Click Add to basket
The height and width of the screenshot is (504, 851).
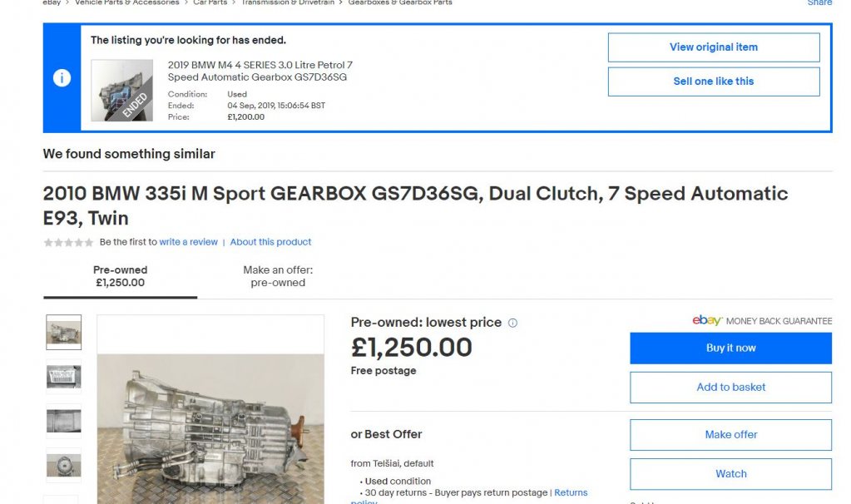click(x=730, y=388)
